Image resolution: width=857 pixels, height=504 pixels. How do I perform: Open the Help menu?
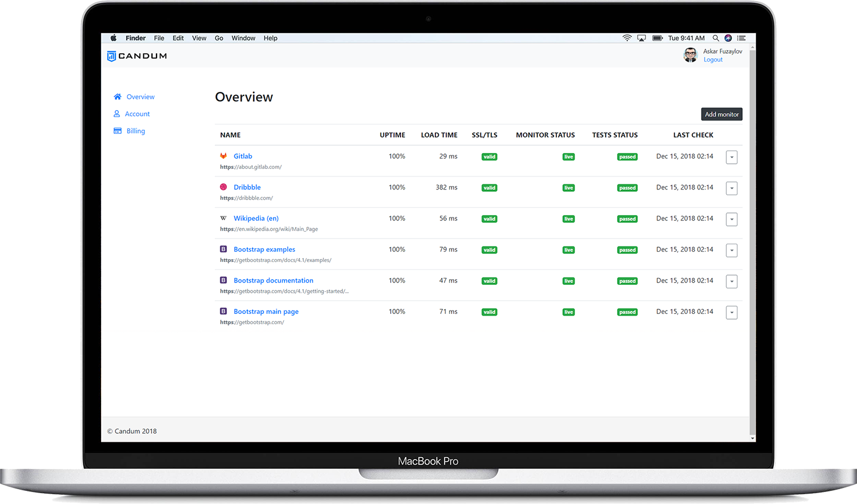pyautogui.click(x=271, y=38)
